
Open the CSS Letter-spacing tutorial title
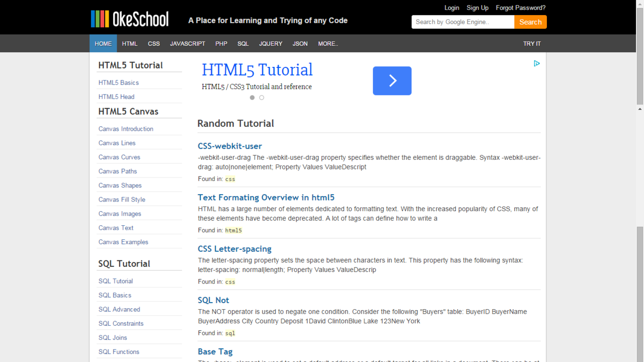coord(234,249)
